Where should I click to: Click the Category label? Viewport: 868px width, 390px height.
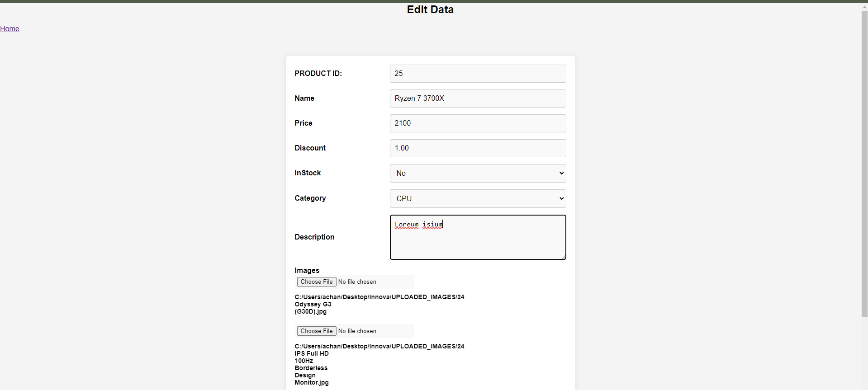[x=310, y=198]
